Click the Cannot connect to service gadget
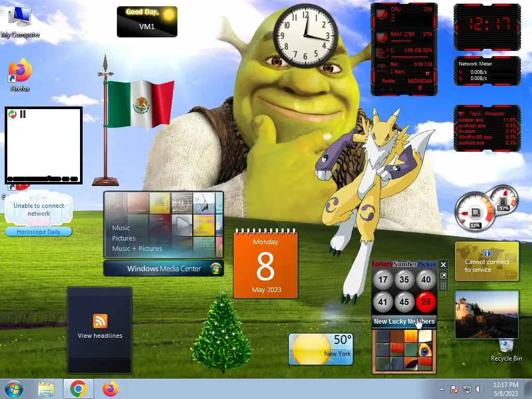The height and width of the screenshot is (399, 532). (x=487, y=262)
